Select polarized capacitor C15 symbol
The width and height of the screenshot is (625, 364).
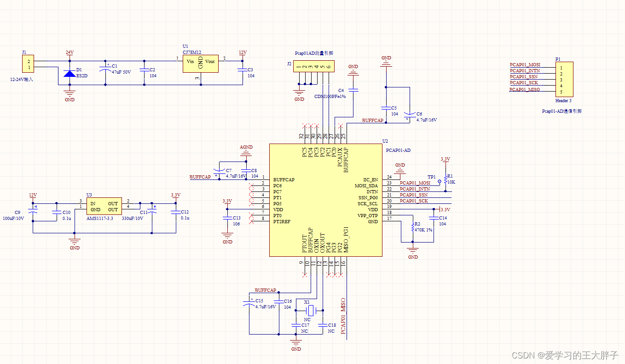coord(249,303)
